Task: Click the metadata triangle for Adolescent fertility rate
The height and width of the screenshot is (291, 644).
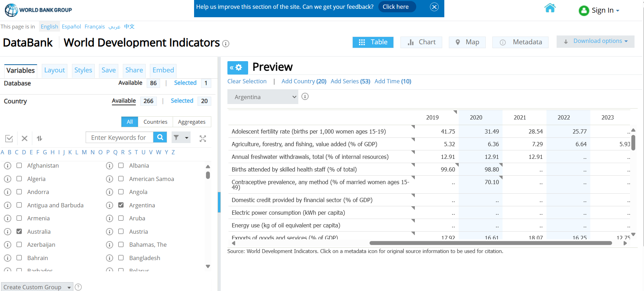Action: point(413,127)
